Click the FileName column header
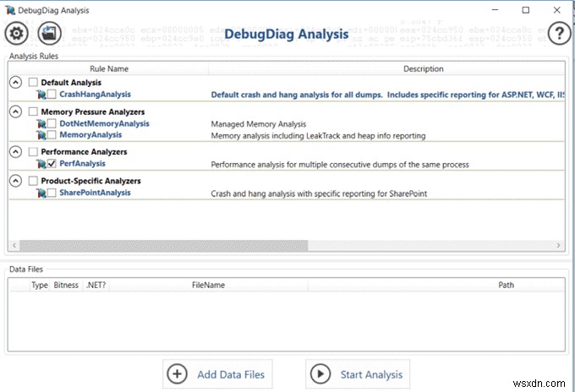The width and height of the screenshot is (575, 392). (x=208, y=286)
